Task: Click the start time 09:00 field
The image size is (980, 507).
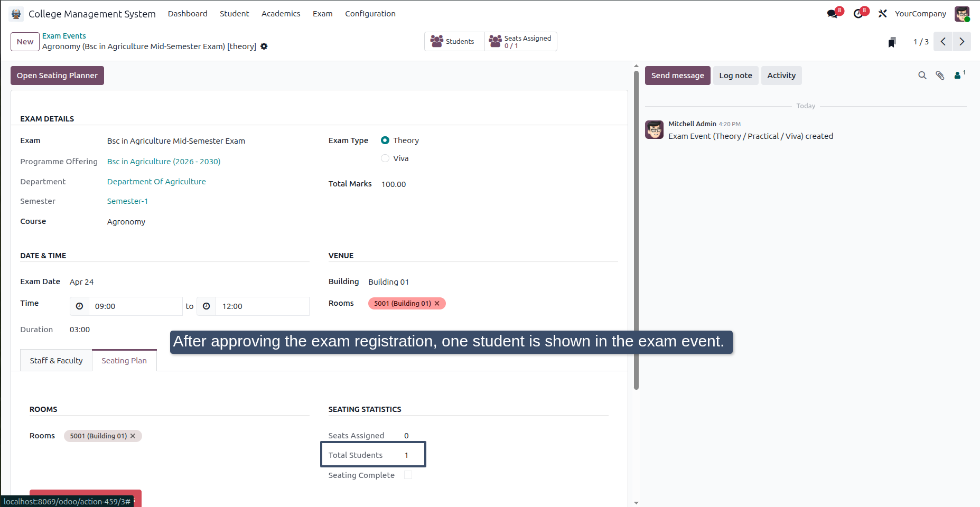Action: click(x=135, y=306)
